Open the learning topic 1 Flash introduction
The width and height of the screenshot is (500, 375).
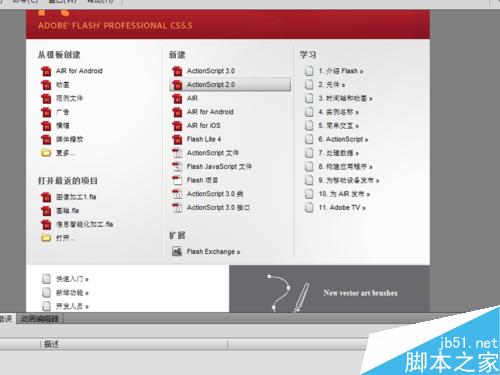tap(341, 71)
